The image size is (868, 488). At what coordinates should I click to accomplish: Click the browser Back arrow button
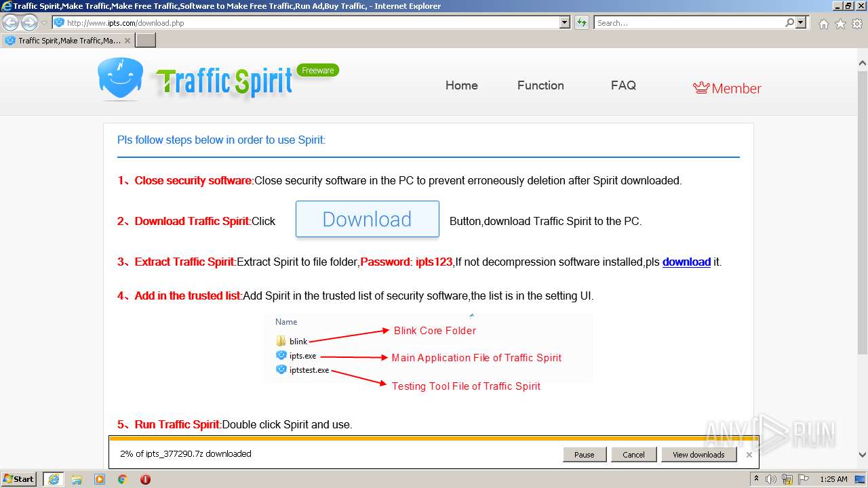click(x=10, y=23)
